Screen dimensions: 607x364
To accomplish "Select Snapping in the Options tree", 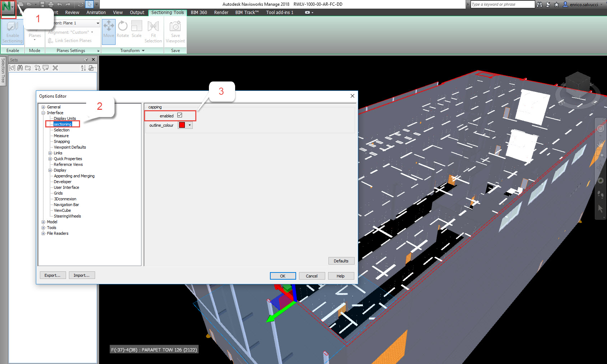I will [x=62, y=141].
